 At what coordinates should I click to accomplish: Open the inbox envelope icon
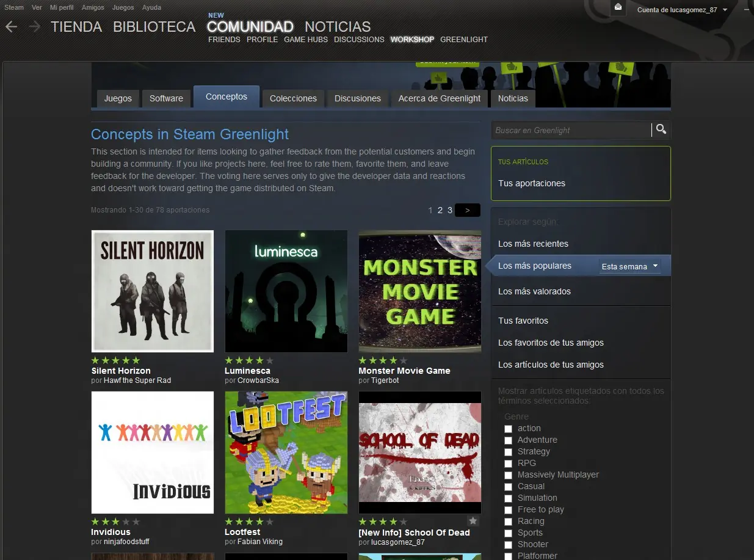618,7
